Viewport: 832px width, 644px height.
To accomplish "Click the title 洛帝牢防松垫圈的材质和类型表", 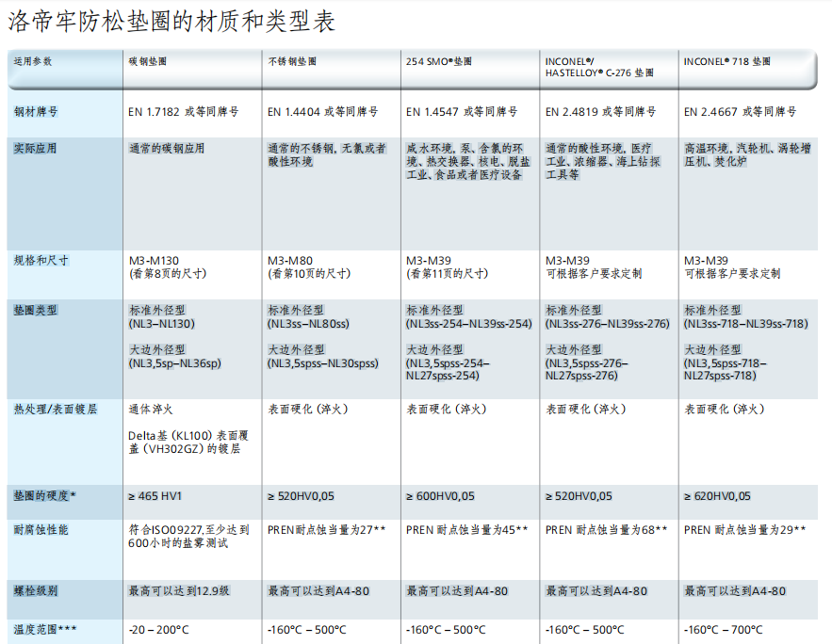I will pyautogui.click(x=171, y=22).
